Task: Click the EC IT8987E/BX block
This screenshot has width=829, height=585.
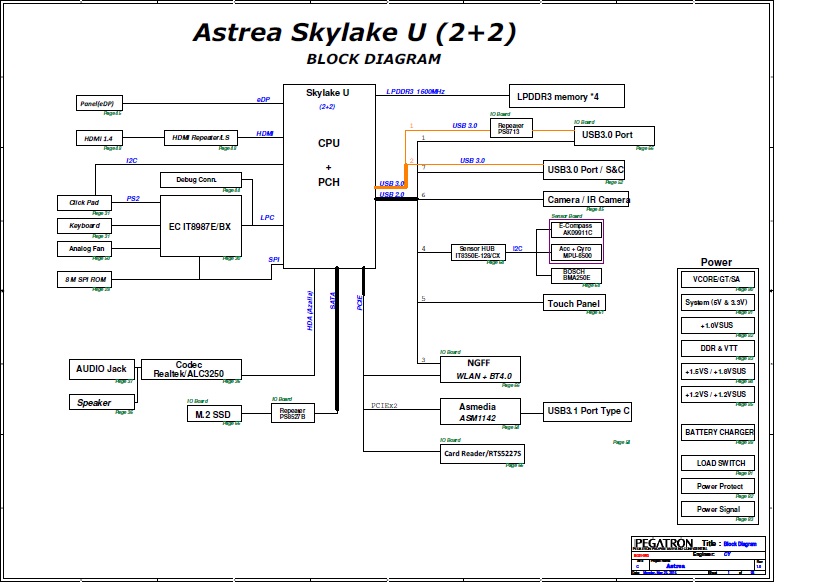Action: 200,227
